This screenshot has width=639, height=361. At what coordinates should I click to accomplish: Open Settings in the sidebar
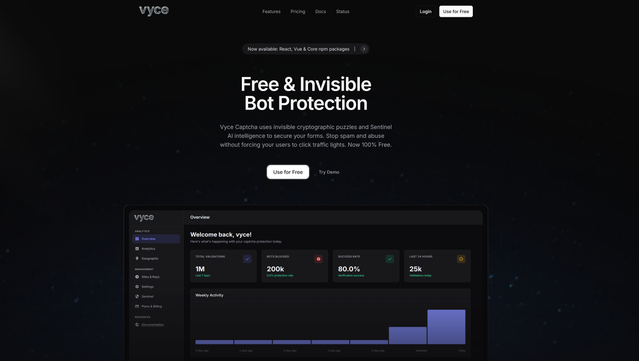pyautogui.click(x=156, y=286)
